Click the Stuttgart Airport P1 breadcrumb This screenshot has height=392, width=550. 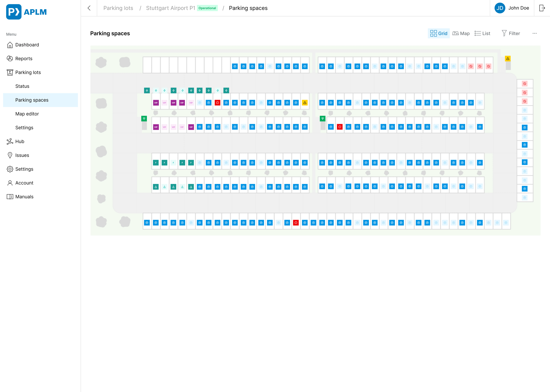tap(171, 8)
